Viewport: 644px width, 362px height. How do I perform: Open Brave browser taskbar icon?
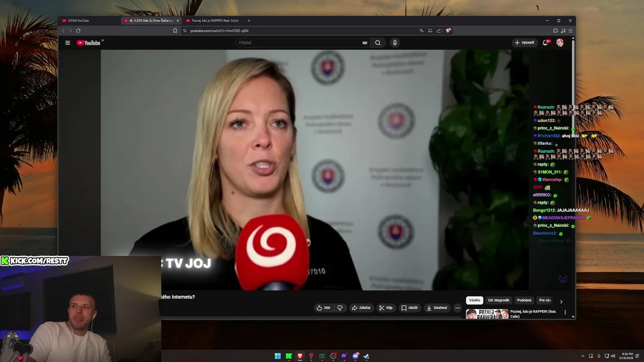[300, 356]
